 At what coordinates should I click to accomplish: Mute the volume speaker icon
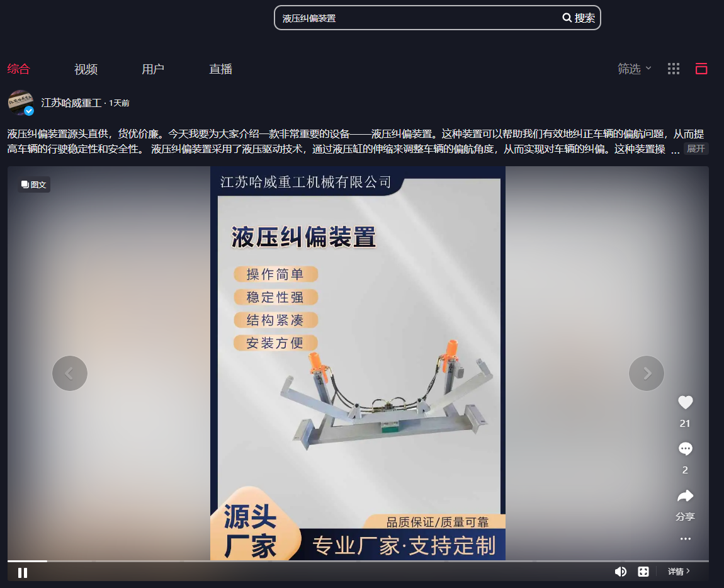point(620,572)
